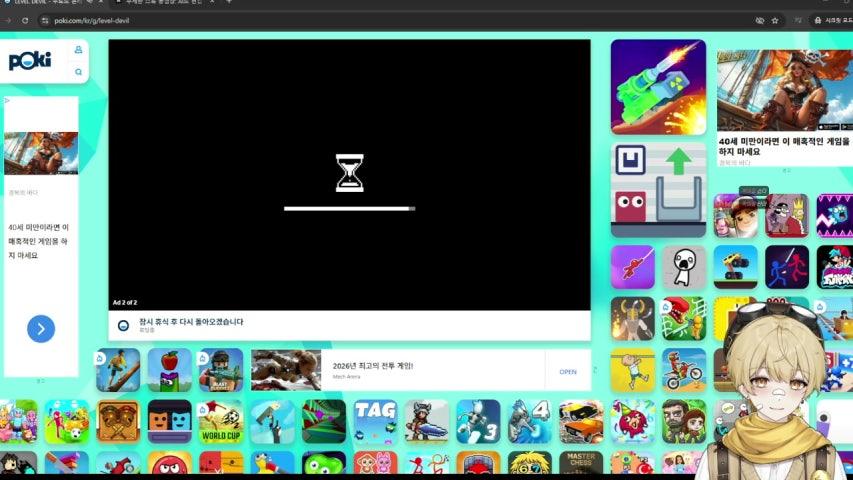Click the 'Ad 2 of 2' label

125,303
